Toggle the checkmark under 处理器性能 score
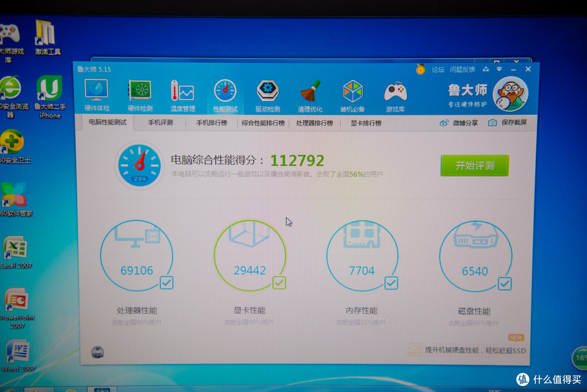The height and width of the screenshot is (392, 587). pos(166,283)
